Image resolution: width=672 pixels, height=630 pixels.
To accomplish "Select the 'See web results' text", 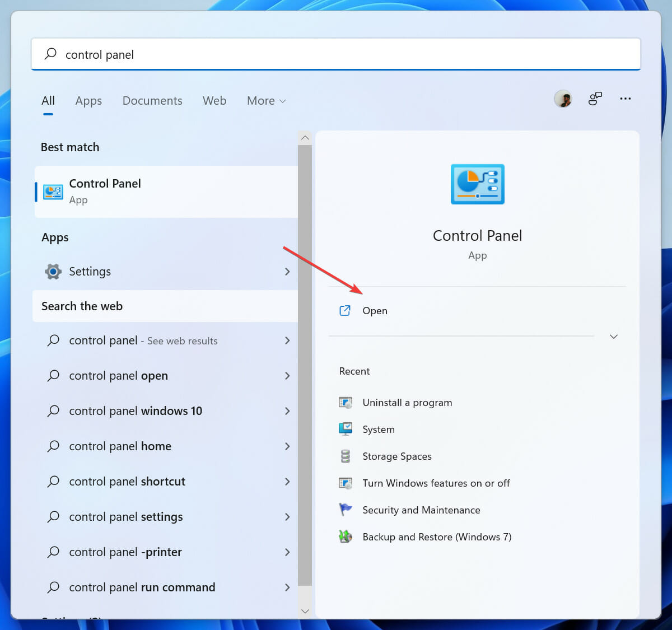I will pos(183,341).
